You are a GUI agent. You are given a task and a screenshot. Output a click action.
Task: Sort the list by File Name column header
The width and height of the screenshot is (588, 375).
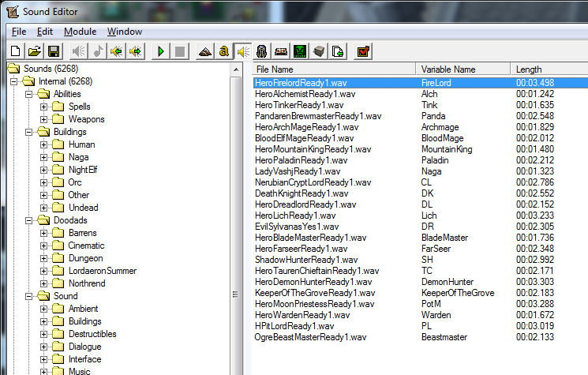(x=334, y=69)
